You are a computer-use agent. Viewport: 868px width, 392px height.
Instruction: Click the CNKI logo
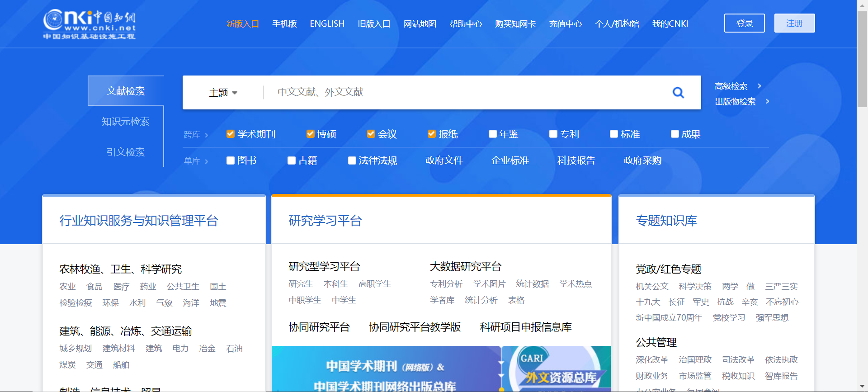click(x=90, y=24)
